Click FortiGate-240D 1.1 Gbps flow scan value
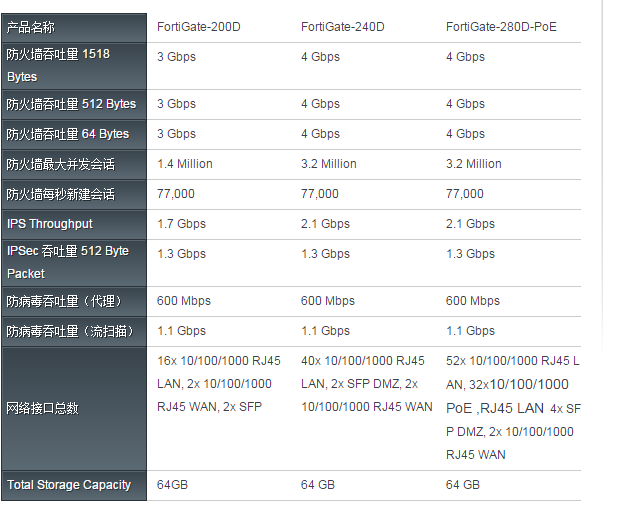Image resolution: width=621 pixels, height=512 pixels. [x=326, y=331]
